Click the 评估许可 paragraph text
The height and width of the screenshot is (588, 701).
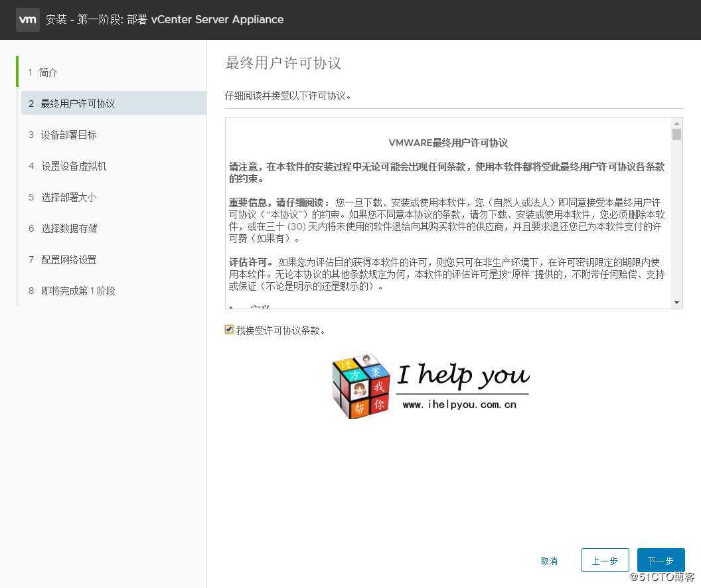coord(447,274)
